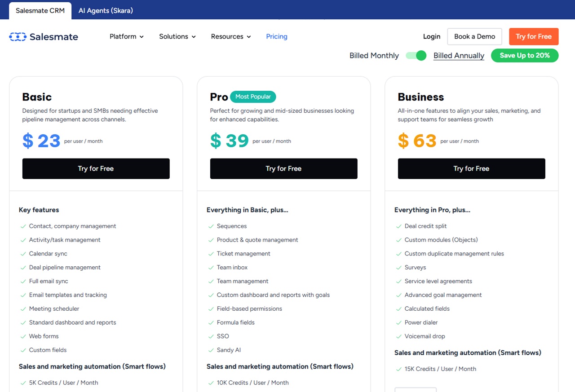575x392 pixels.
Task: Click the checkmark beside "Power dialer"
Action: click(399, 322)
